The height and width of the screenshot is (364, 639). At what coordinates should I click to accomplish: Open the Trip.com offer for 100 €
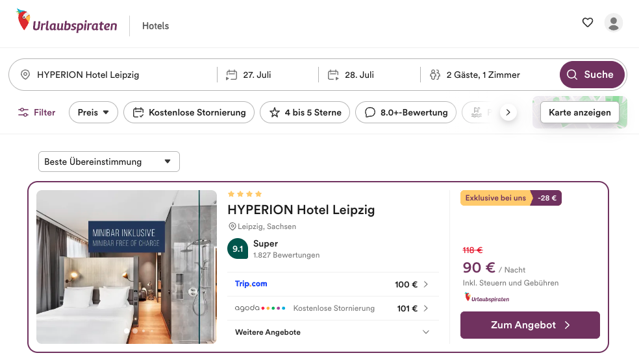coord(333,284)
